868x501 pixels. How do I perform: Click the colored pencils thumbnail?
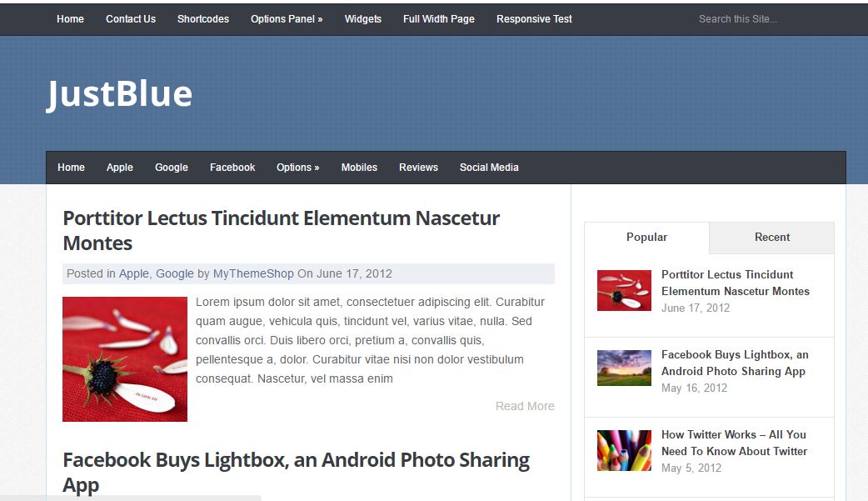click(624, 450)
